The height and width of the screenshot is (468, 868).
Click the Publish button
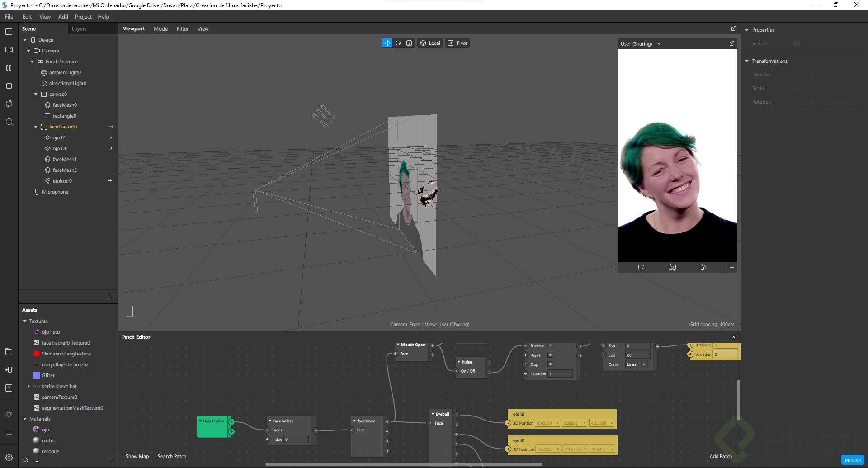click(853, 460)
